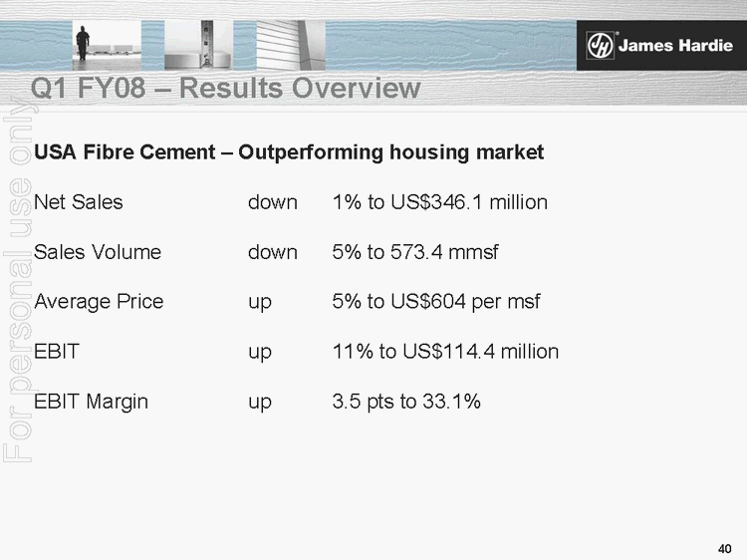Click the James Hardie JH emblem icon

[599, 45]
